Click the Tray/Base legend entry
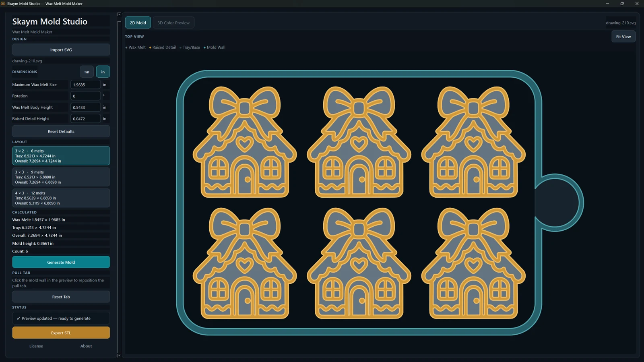This screenshot has width=644, height=362. pyautogui.click(x=190, y=47)
